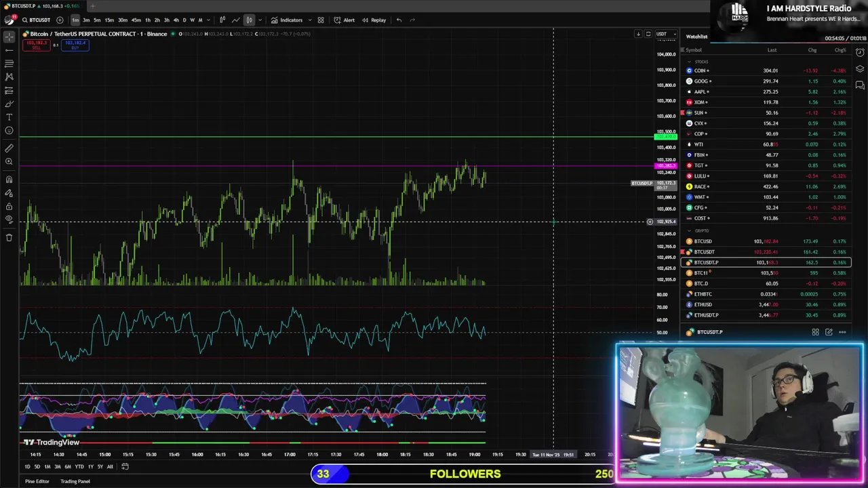Select the pattern drawing tool

9,77
